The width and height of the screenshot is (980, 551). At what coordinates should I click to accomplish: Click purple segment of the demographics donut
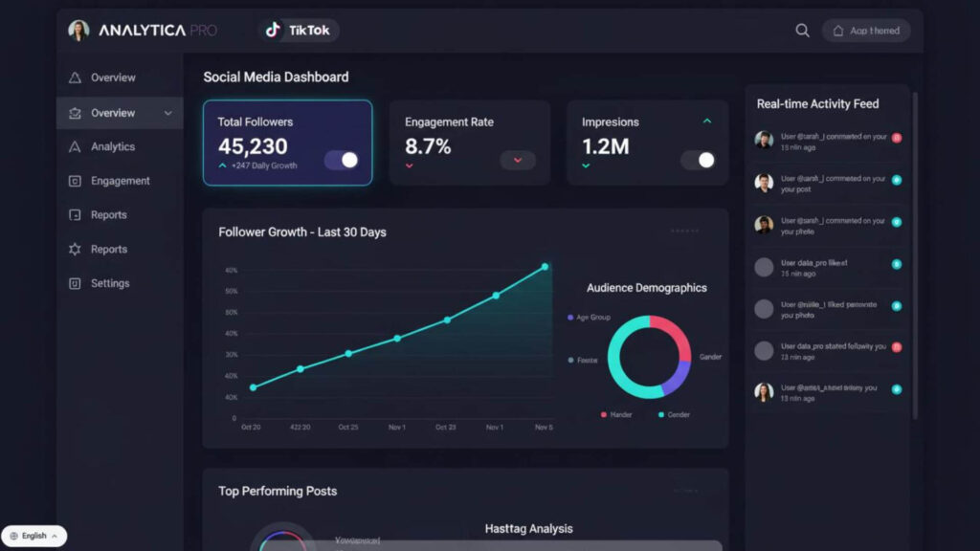tap(679, 379)
